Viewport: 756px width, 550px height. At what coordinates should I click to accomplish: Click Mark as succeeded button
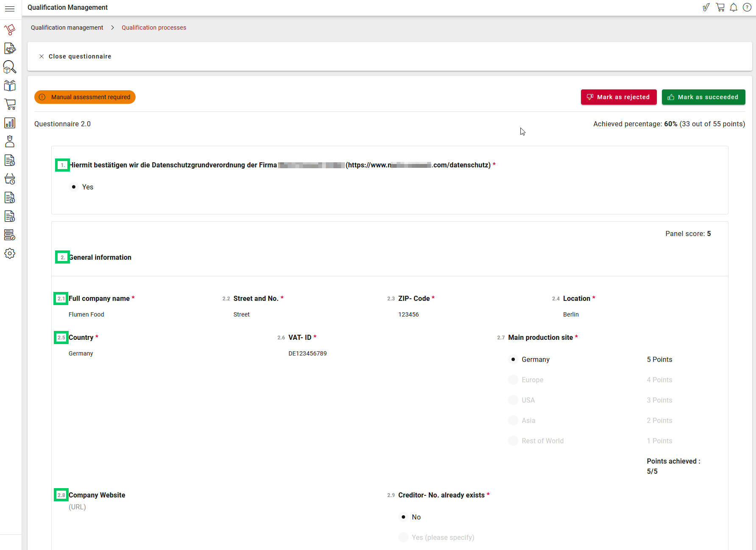pyautogui.click(x=703, y=97)
